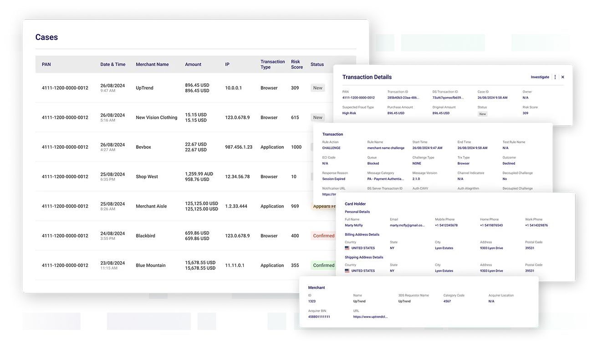Image resolution: width=592 pixels, height=364 pixels.
Task: Click rule name merchant name challenge
Action: (386, 148)
